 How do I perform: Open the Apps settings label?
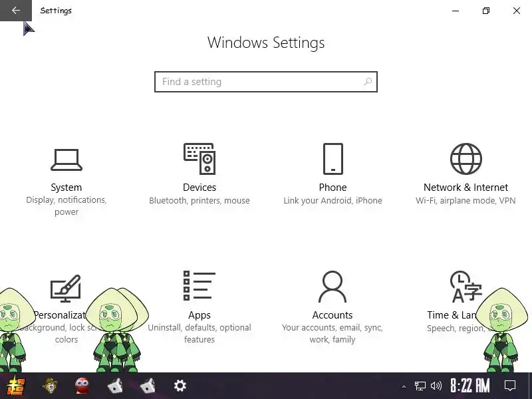coord(199,315)
